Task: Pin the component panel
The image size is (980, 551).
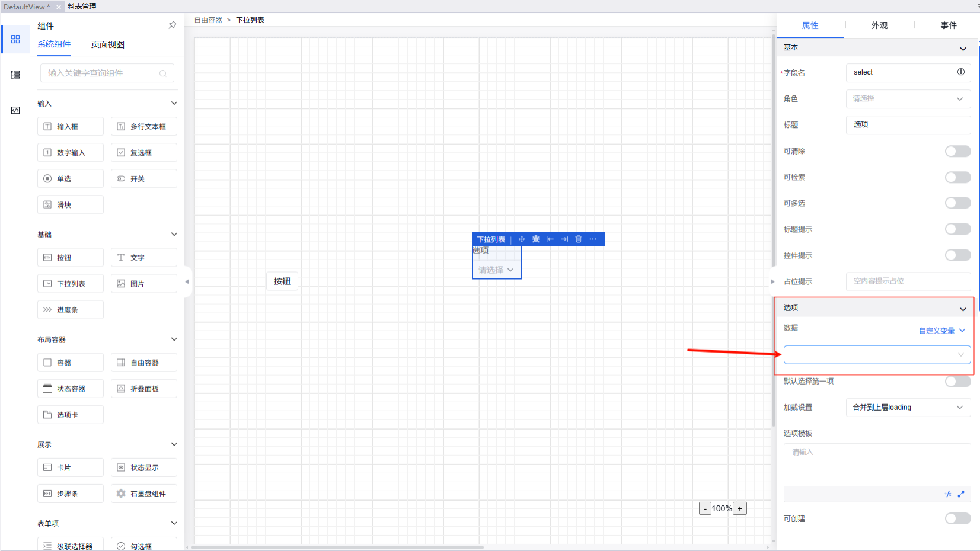Action: click(x=173, y=25)
